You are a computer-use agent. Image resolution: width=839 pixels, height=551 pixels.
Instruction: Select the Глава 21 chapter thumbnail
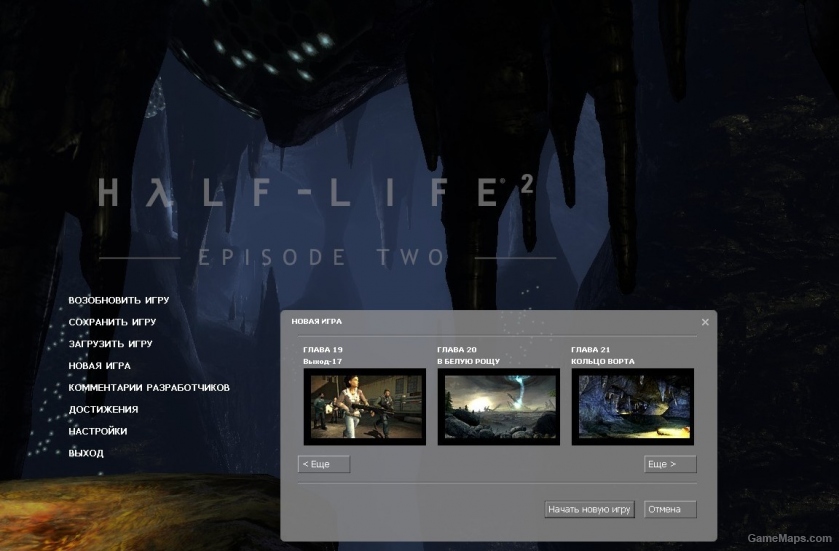click(633, 407)
